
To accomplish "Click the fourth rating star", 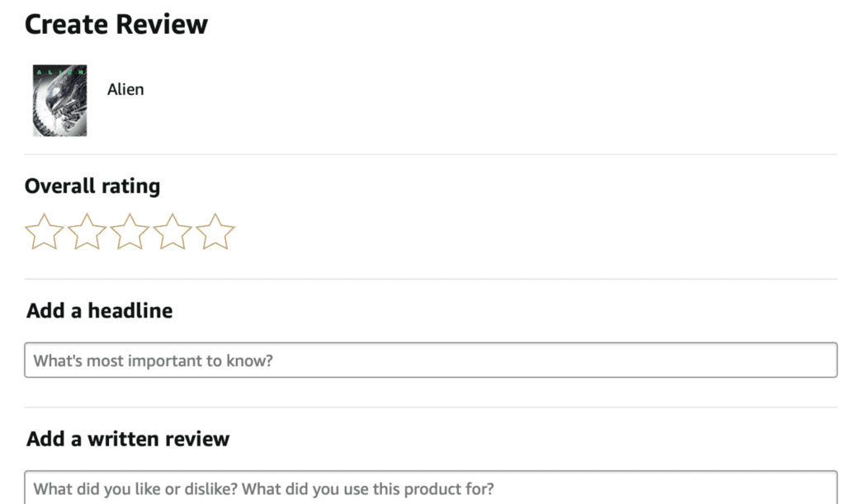I will coord(172,232).
